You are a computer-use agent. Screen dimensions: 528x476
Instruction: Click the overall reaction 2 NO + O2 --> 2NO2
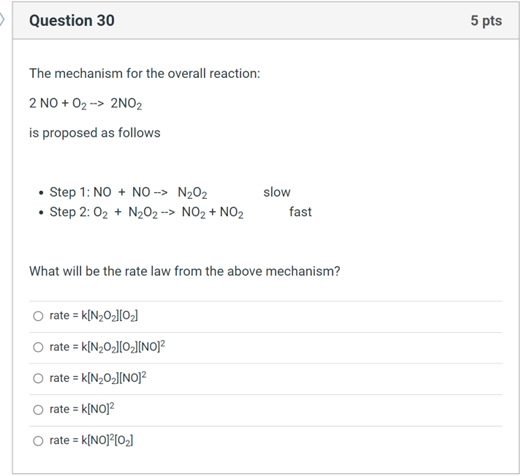click(86, 104)
